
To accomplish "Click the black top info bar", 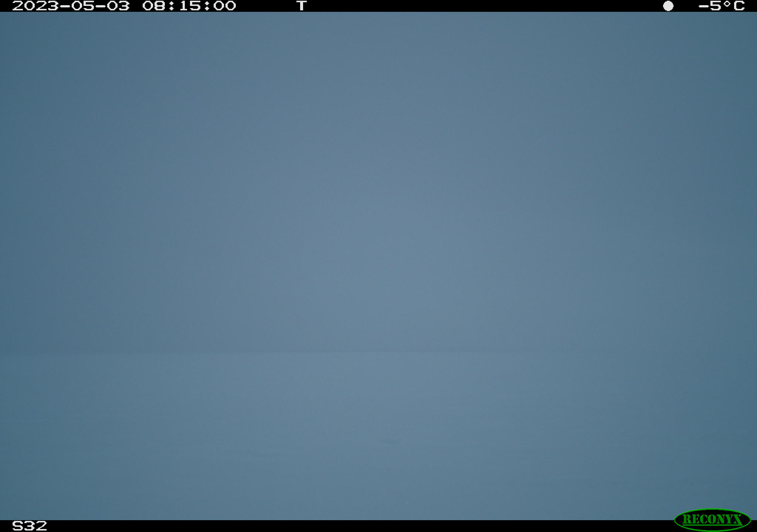I will pos(378,6).
